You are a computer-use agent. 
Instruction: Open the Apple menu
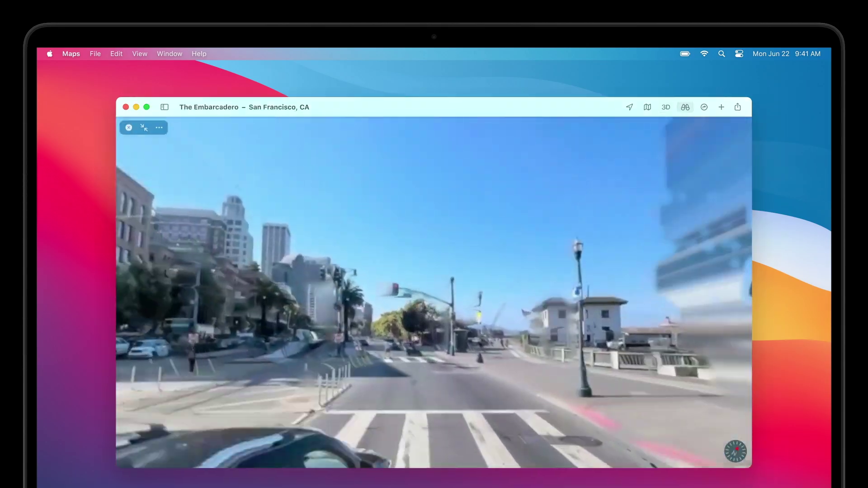point(50,54)
